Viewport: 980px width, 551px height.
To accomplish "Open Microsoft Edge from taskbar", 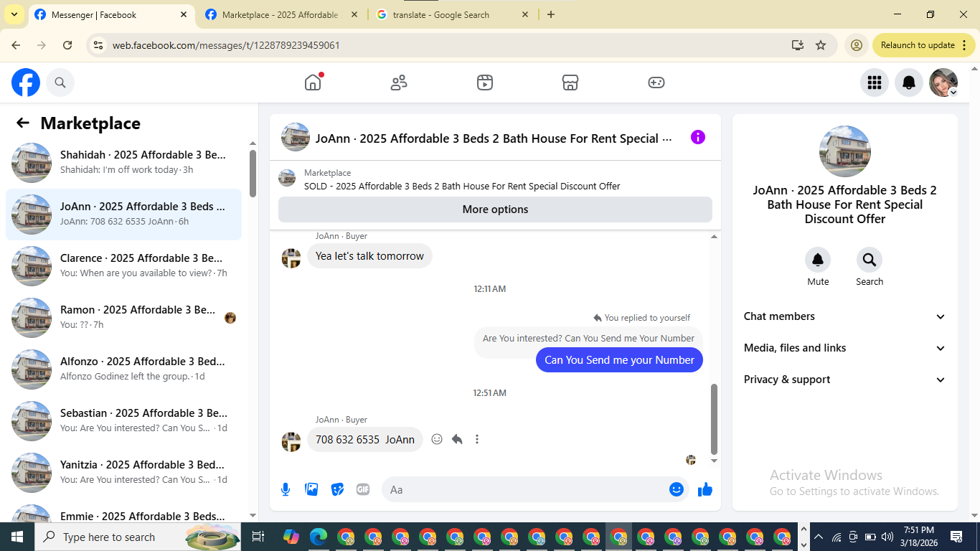I will (x=319, y=537).
